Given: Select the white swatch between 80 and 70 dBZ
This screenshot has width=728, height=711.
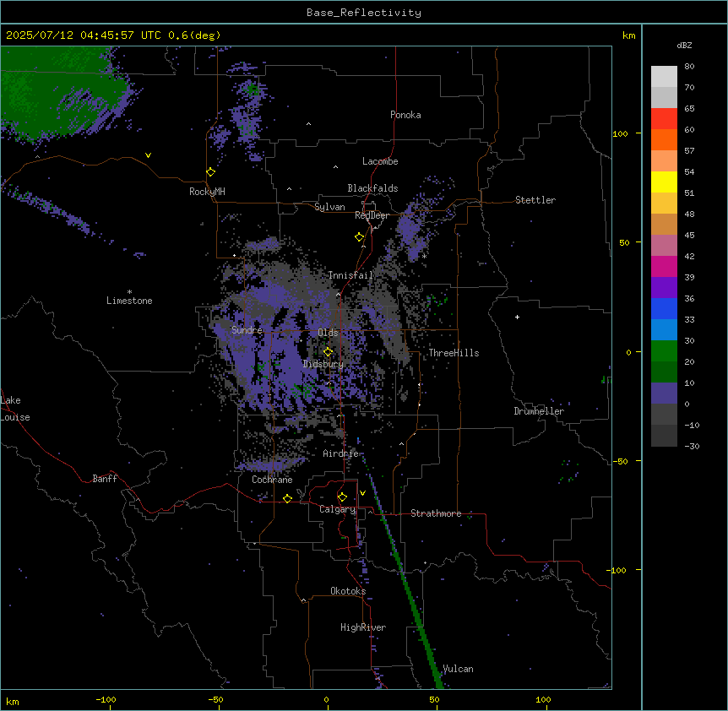Looking at the screenshot, I should tap(664, 77).
